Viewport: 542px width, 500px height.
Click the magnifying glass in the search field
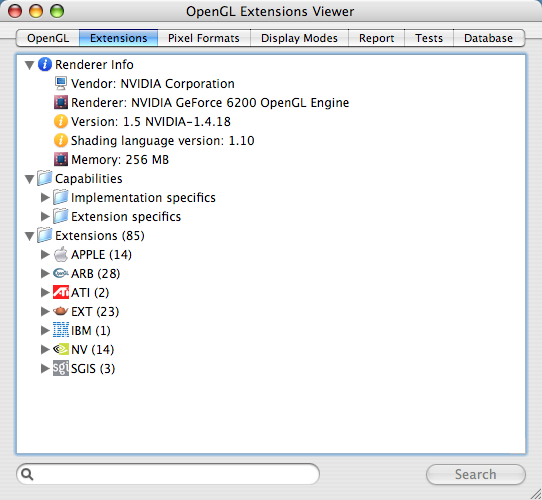[x=27, y=474]
